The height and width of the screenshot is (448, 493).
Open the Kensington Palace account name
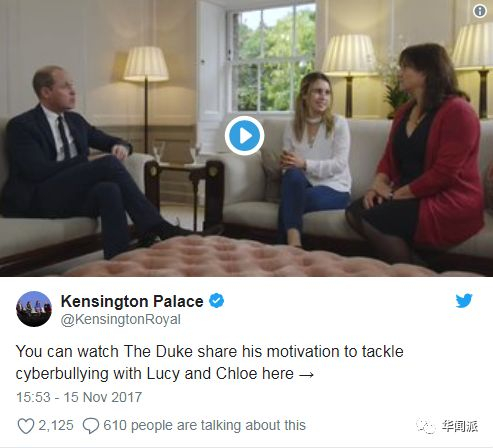click(x=132, y=301)
